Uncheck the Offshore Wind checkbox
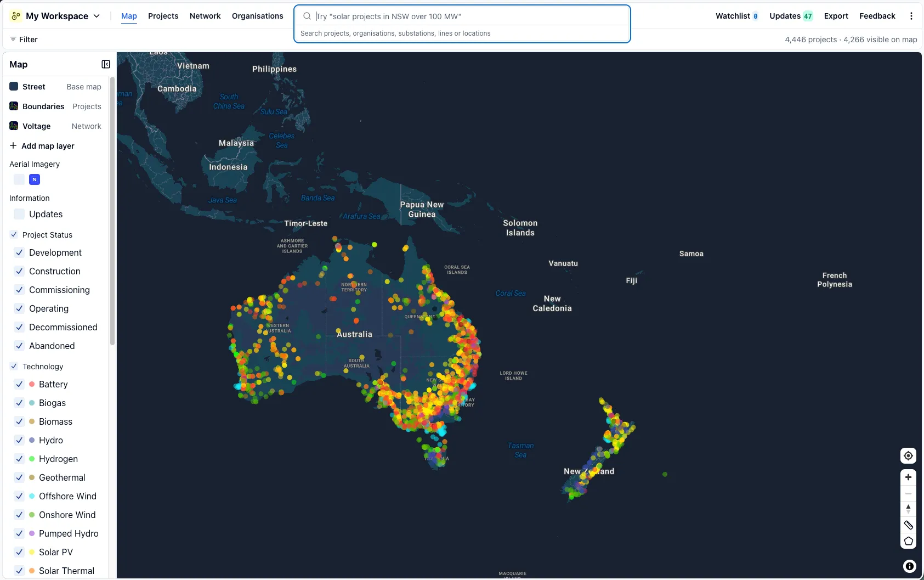Screen dimensions: 924x580 click(19, 496)
